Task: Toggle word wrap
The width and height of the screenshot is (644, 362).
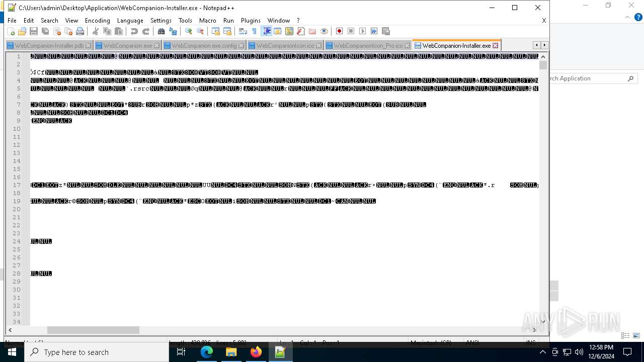Action: click(x=243, y=31)
